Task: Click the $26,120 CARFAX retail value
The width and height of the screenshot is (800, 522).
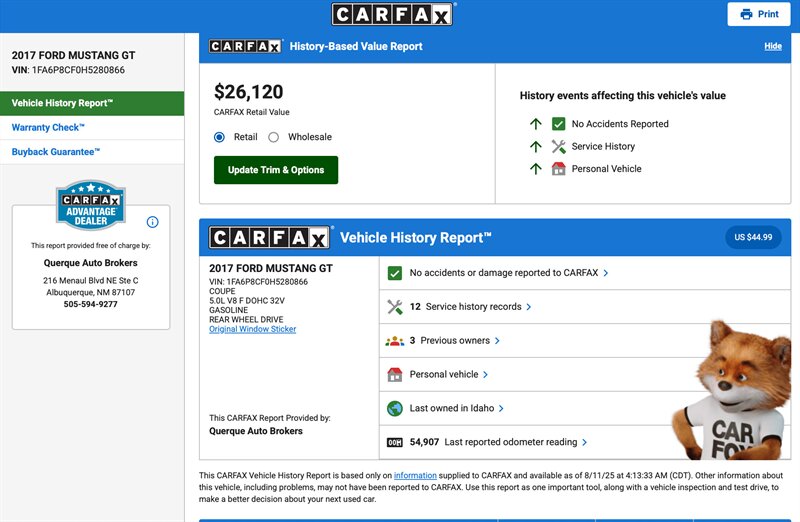Action: point(248,92)
